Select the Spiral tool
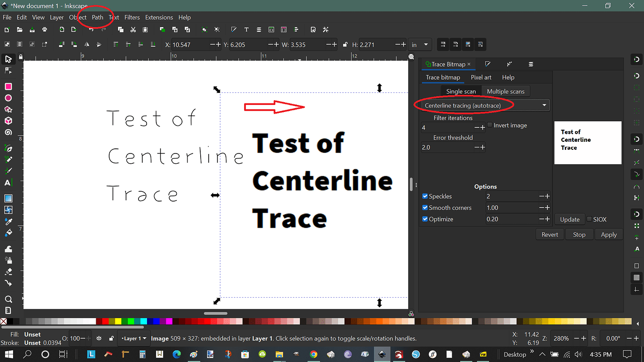The height and width of the screenshot is (362, 644). point(8,132)
